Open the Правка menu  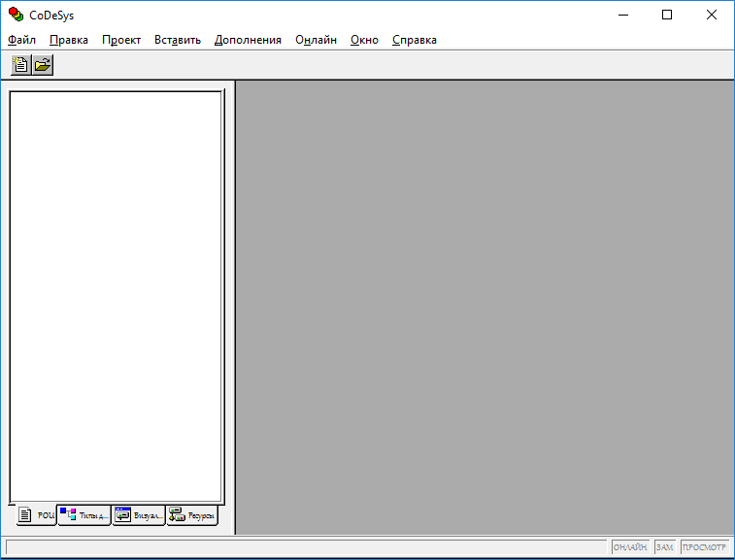tap(69, 40)
